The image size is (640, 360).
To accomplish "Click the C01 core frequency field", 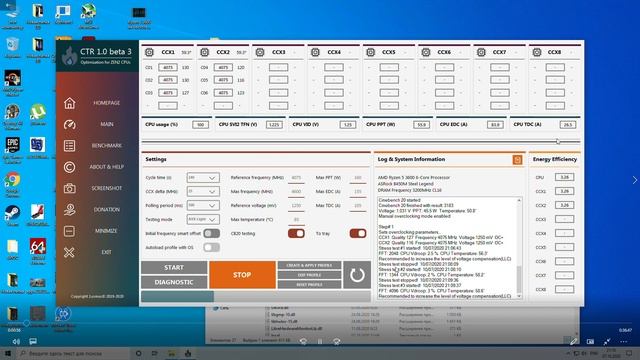I will pyautogui.click(x=168, y=67).
